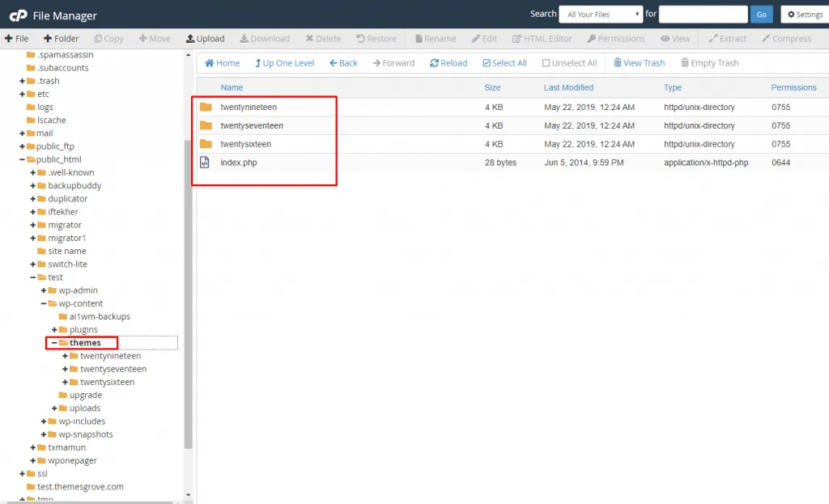Select the twentyseventeen folder icon in listing

click(206, 125)
